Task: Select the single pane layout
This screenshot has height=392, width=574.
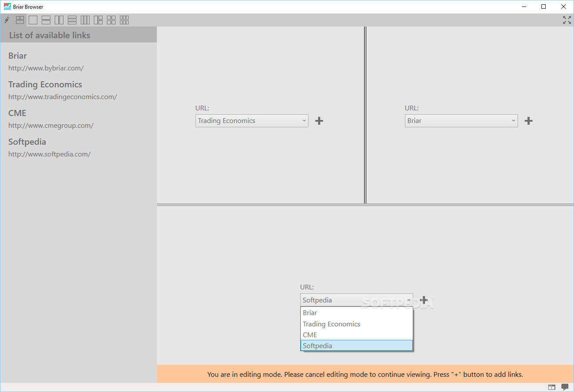Action: [x=33, y=20]
